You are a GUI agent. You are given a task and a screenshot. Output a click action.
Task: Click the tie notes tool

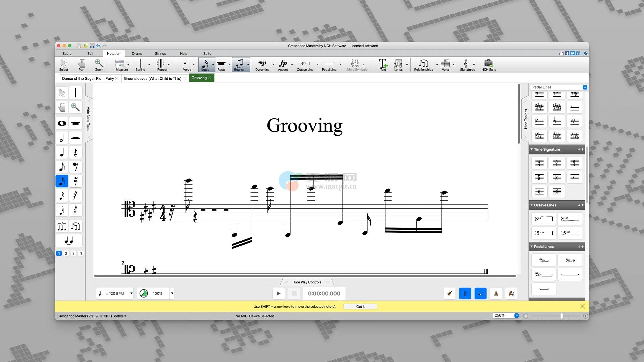tap(69, 241)
